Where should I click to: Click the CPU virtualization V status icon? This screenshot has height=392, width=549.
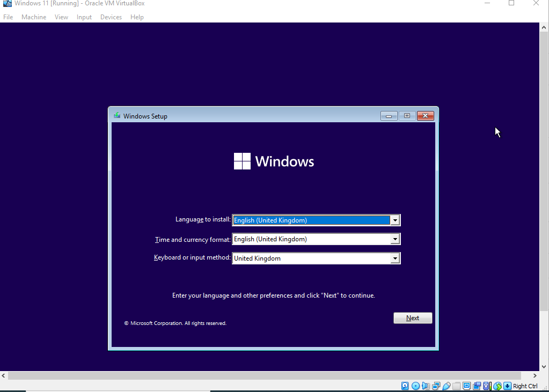pyautogui.click(x=486, y=386)
